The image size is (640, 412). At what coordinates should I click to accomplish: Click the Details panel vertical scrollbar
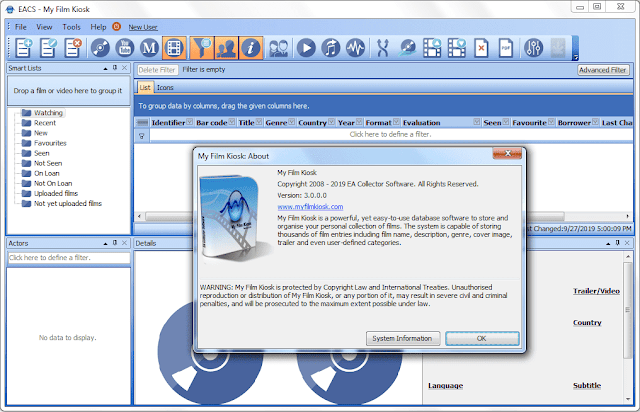627,311
